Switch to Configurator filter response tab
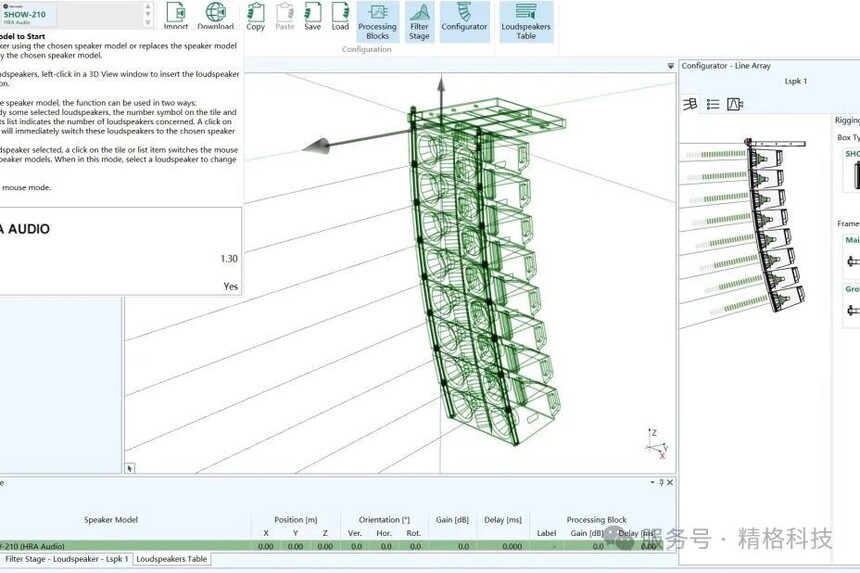 pyautogui.click(x=735, y=104)
